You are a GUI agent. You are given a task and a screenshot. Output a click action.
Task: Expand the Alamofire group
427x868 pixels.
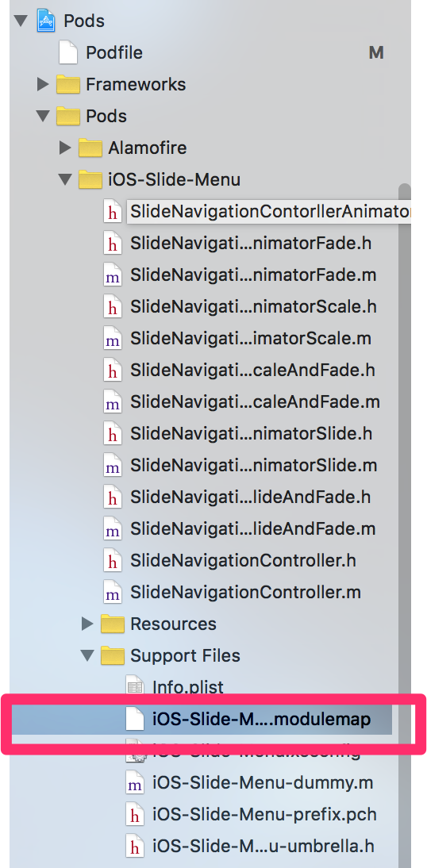[65, 148]
